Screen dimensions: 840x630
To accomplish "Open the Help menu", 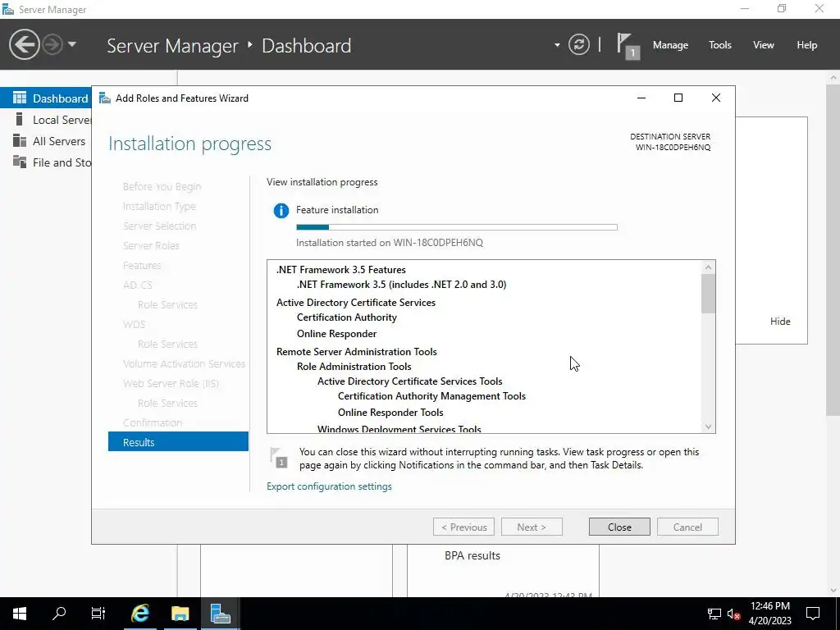I will coord(807,45).
